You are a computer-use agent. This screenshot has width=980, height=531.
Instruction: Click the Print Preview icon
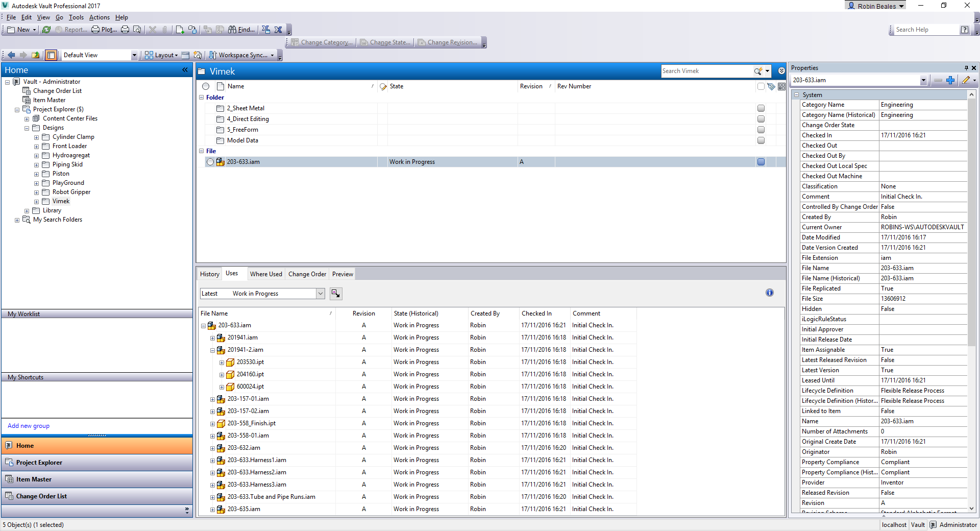pos(137,30)
